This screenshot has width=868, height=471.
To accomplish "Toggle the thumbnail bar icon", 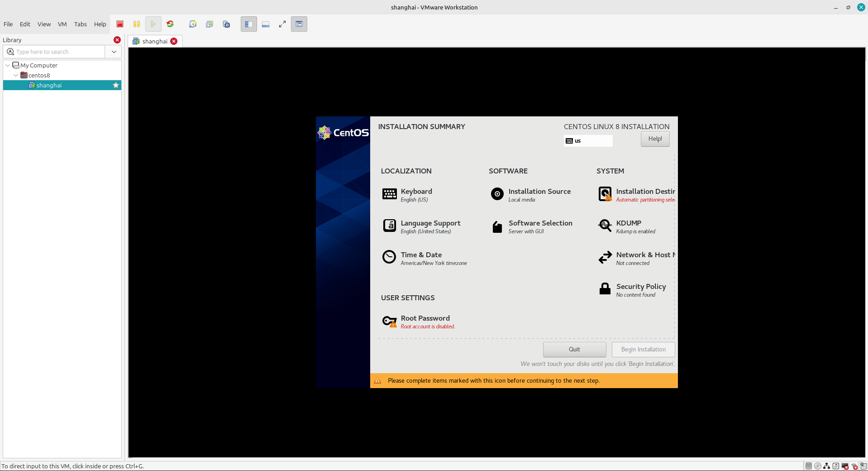I will click(266, 24).
